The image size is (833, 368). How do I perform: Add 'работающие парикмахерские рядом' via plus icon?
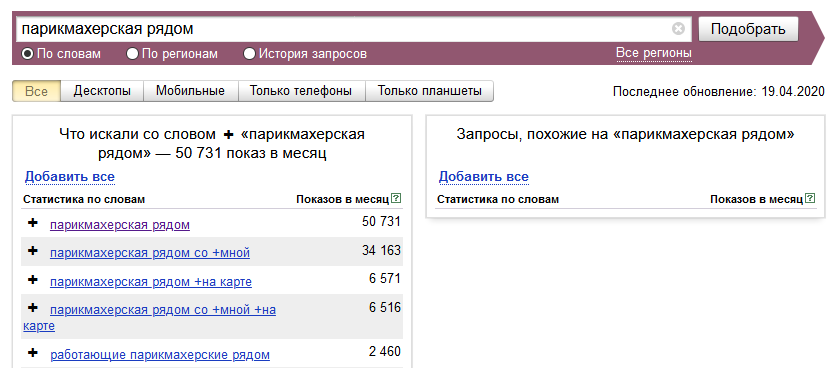tap(33, 353)
